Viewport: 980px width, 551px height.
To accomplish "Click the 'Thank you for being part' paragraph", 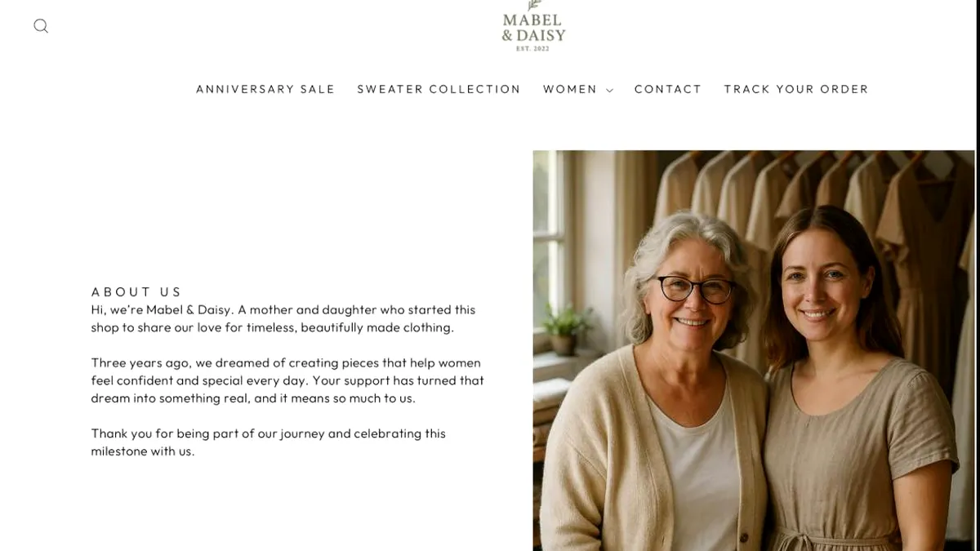I will pyautogui.click(x=268, y=442).
